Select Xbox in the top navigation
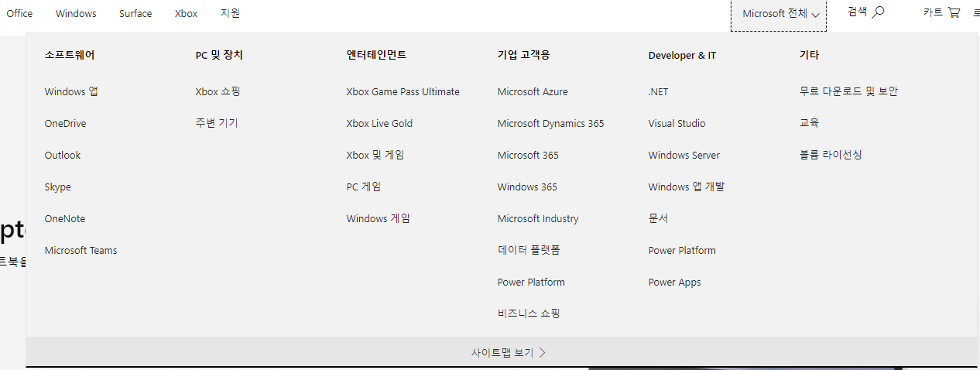Screen dimensions: 980x370 [x=186, y=13]
